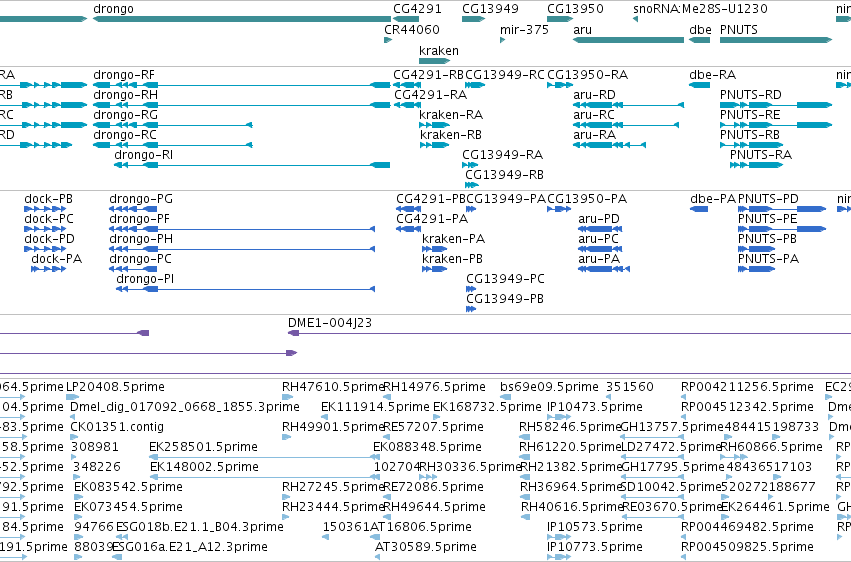The width and height of the screenshot is (851, 562).
Task: Select the dbe gene label
Action: click(700, 29)
